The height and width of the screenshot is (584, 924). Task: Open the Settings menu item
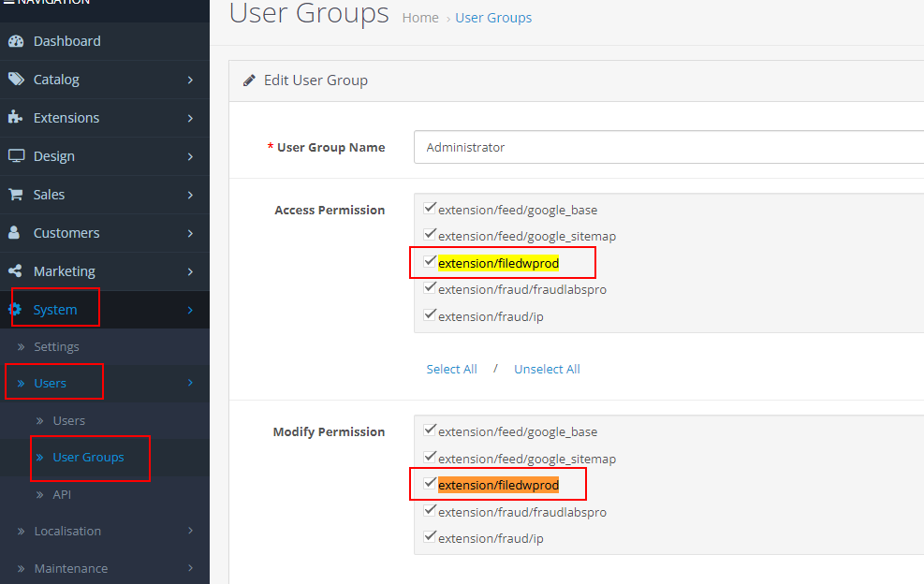(58, 346)
